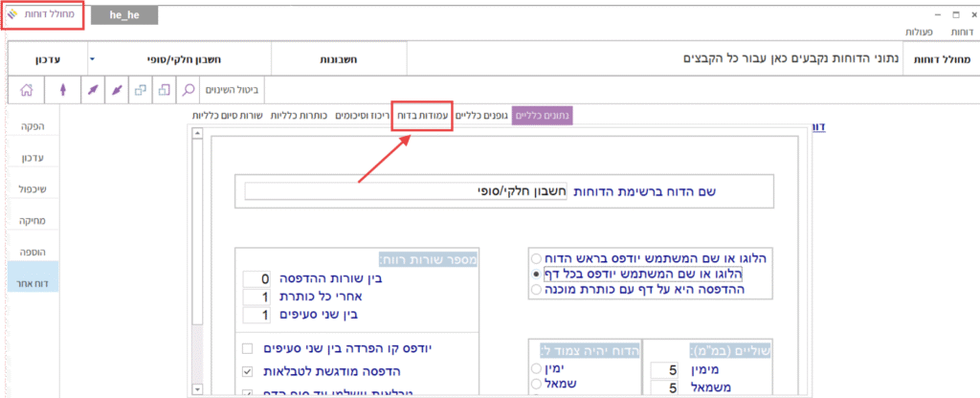Click the overlapping squares icon beside the magnifier
This screenshot has height=398, width=980.
pos(164,90)
